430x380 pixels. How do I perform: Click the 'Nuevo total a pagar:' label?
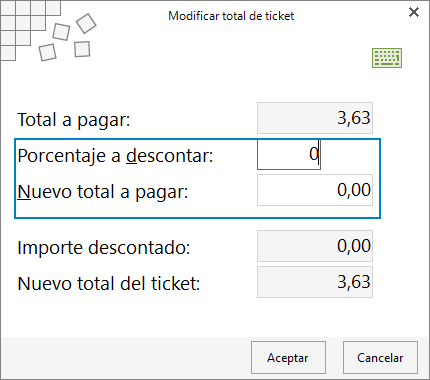coord(103,192)
